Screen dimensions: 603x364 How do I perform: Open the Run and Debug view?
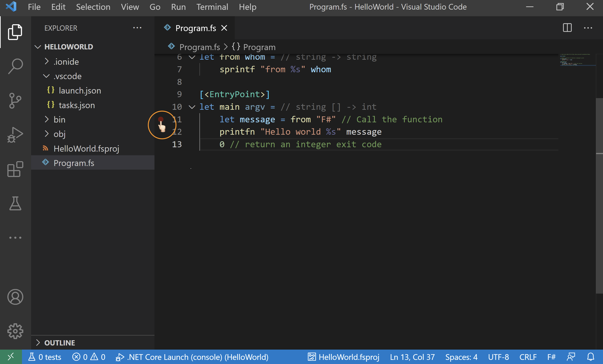click(15, 134)
